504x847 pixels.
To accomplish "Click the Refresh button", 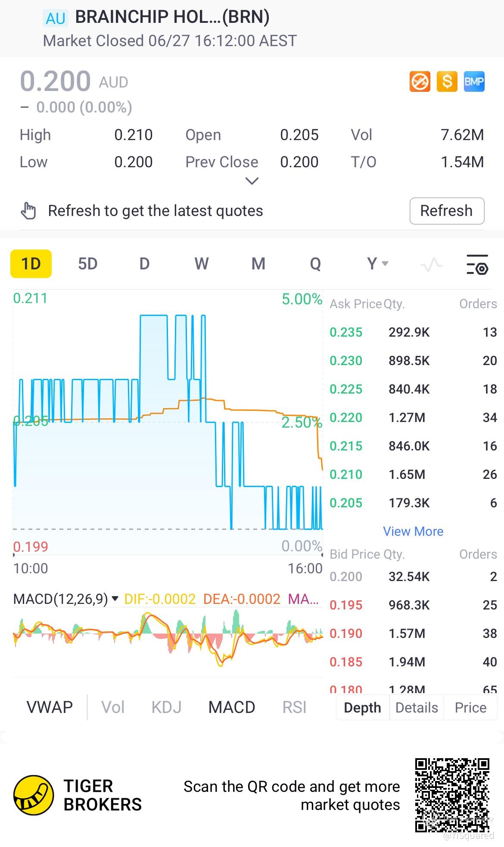I will (x=447, y=211).
